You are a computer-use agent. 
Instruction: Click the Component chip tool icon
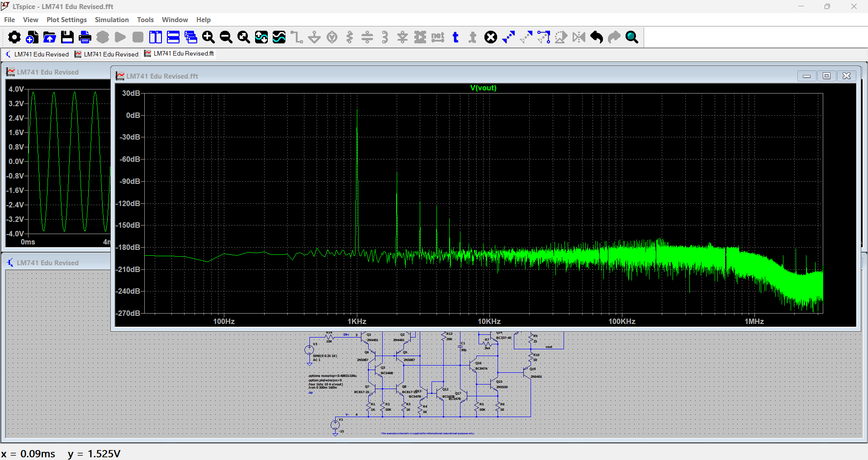pyautogui.click(x=420, y=37)
